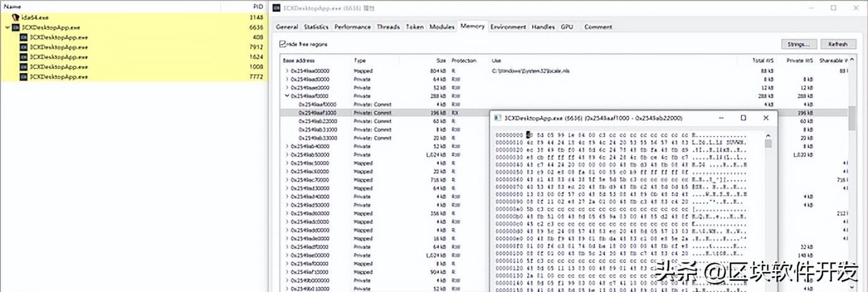Close the hex viewer window
868x292 pixels.
765,118
